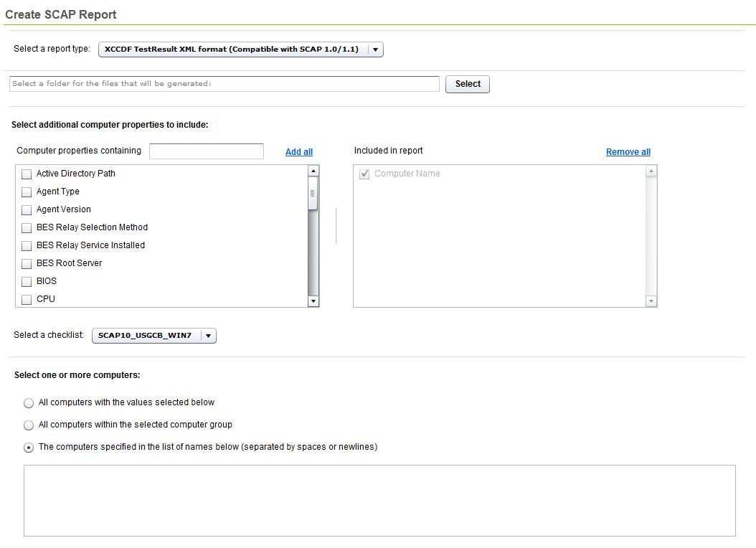Select 'All computers with the values selected below'
756x548 pixels.
tap(28, 402)
